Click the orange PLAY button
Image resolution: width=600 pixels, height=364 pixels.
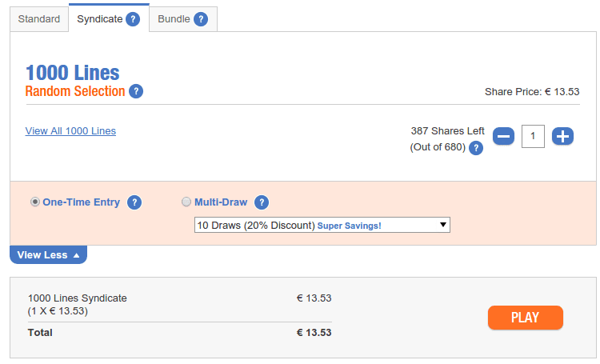[526, 318]
